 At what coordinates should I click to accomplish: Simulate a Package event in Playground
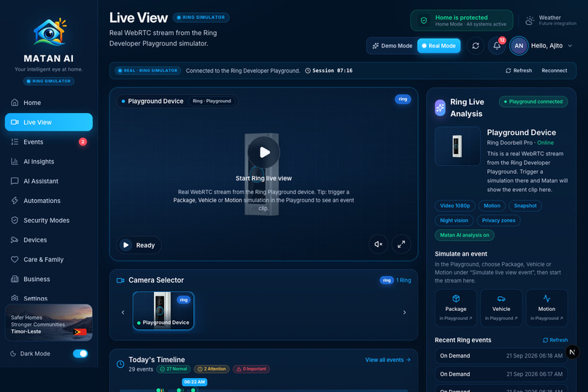point(456,308)
